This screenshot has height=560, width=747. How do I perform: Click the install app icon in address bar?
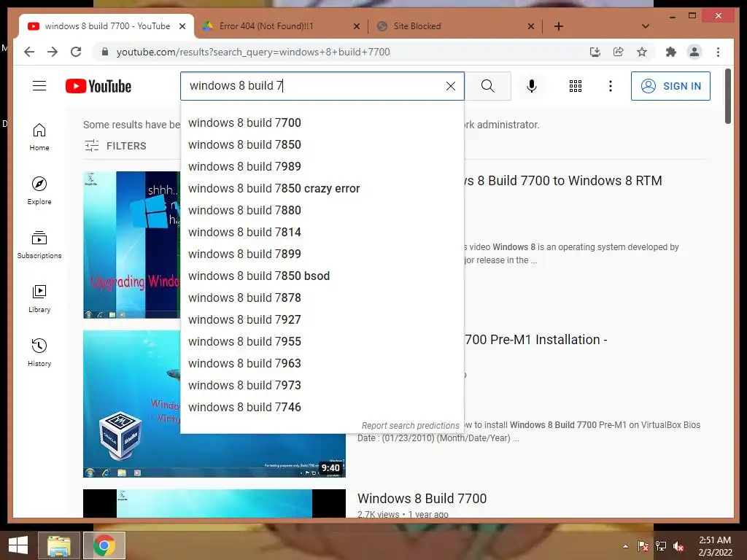coord(595,52)
